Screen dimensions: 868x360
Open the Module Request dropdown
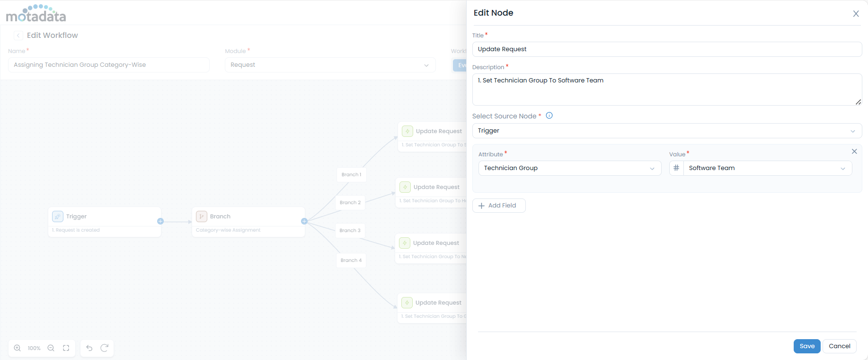[330, 65]
